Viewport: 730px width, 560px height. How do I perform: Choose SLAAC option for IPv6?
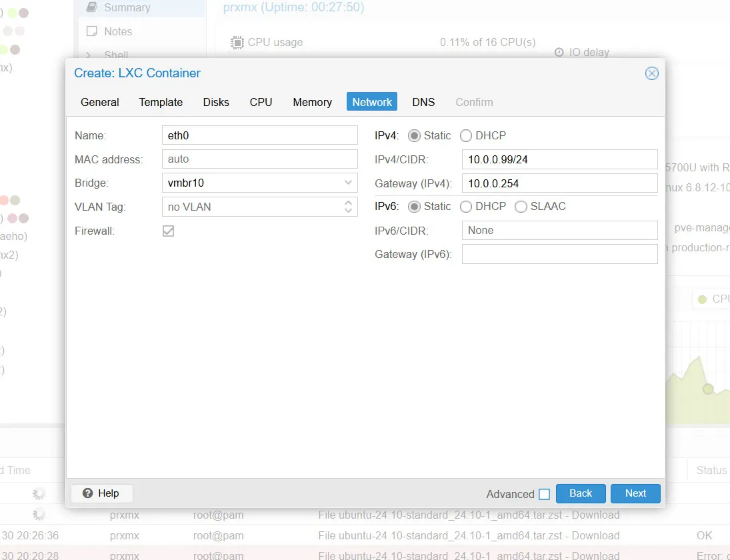coord(521,207)
